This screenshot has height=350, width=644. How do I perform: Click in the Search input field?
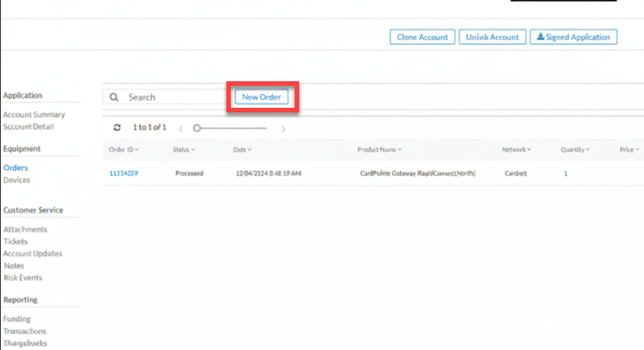[171, 97]
